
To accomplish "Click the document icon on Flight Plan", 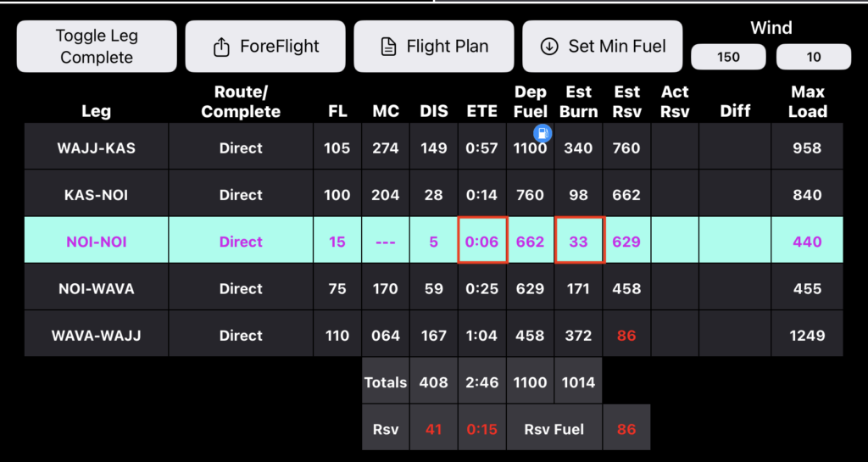I will pos(389,47).
